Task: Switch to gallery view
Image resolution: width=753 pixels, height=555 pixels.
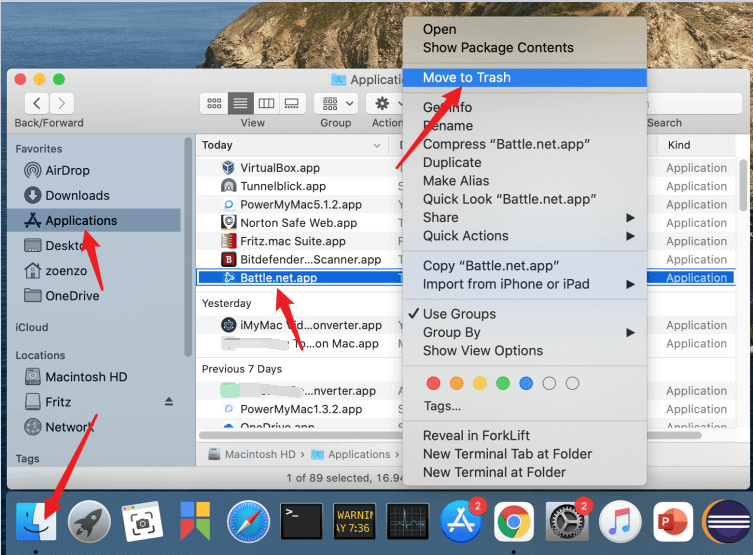Action: pyautogui.click(x=292, y=103)
